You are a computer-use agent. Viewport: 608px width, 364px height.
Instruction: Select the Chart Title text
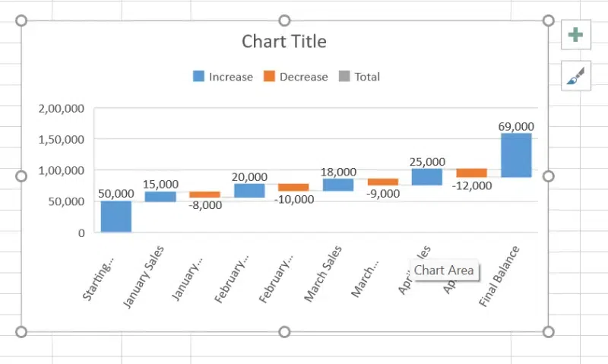(284, 42)
